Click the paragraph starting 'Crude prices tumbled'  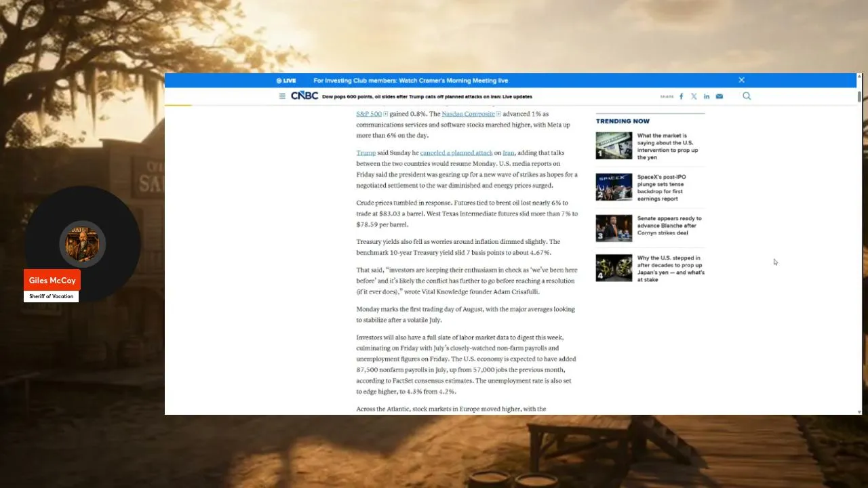467,213
